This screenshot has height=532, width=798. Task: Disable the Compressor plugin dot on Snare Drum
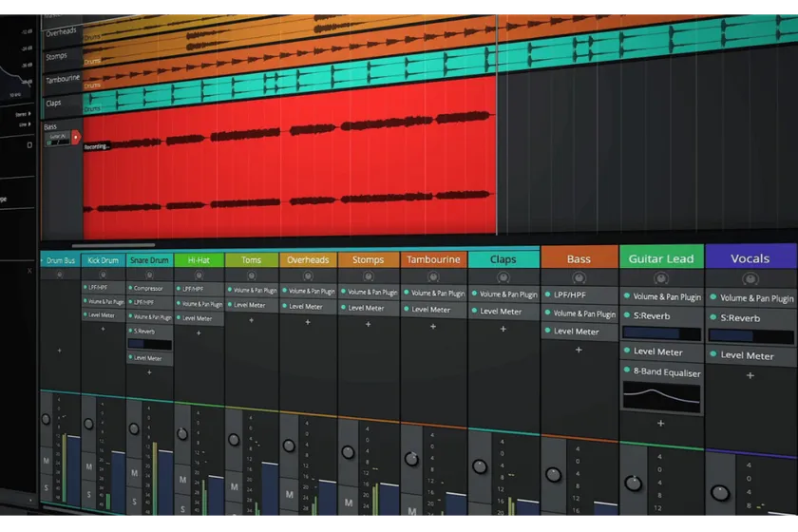130,288
